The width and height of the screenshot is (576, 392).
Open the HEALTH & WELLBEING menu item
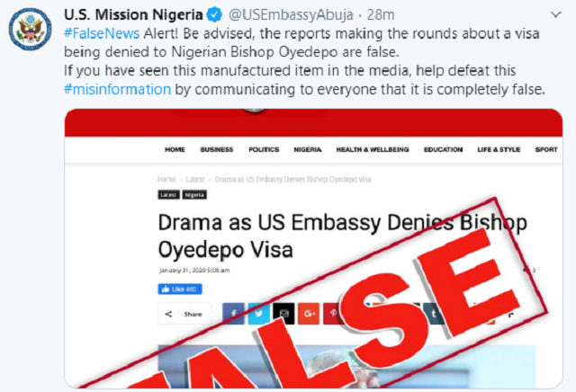point(373,149)
